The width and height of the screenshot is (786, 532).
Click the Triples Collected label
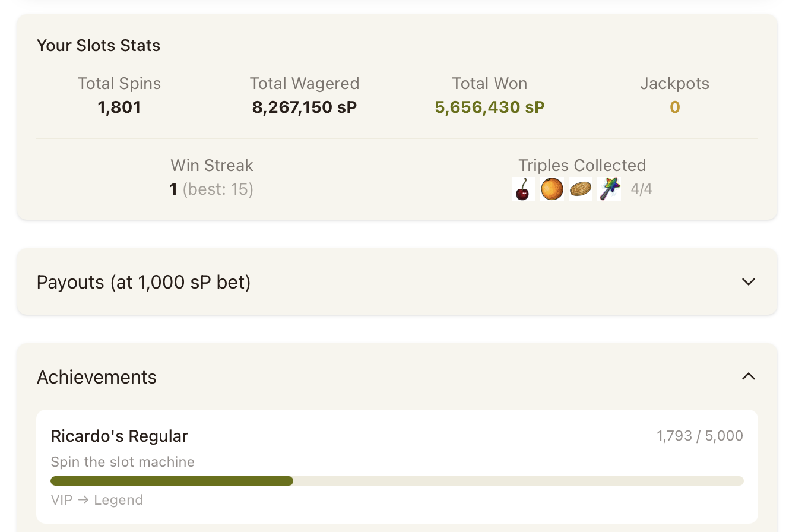tap(582, 165)
